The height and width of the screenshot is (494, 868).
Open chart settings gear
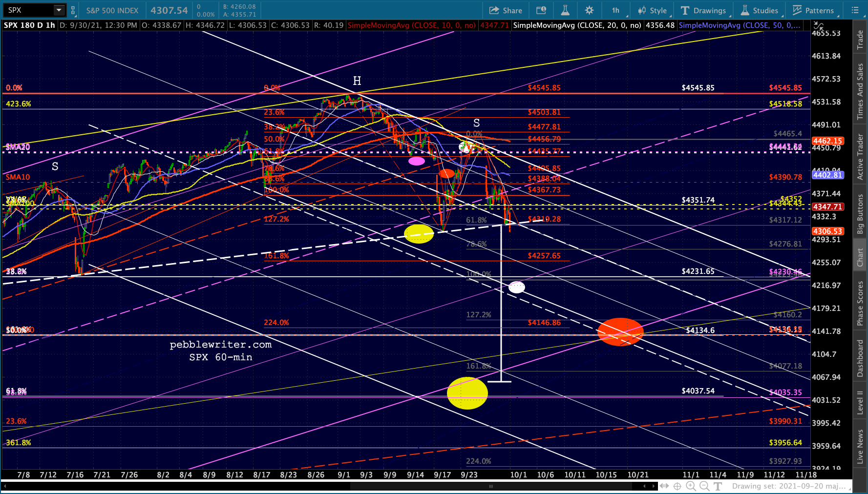tap(590, 10)
